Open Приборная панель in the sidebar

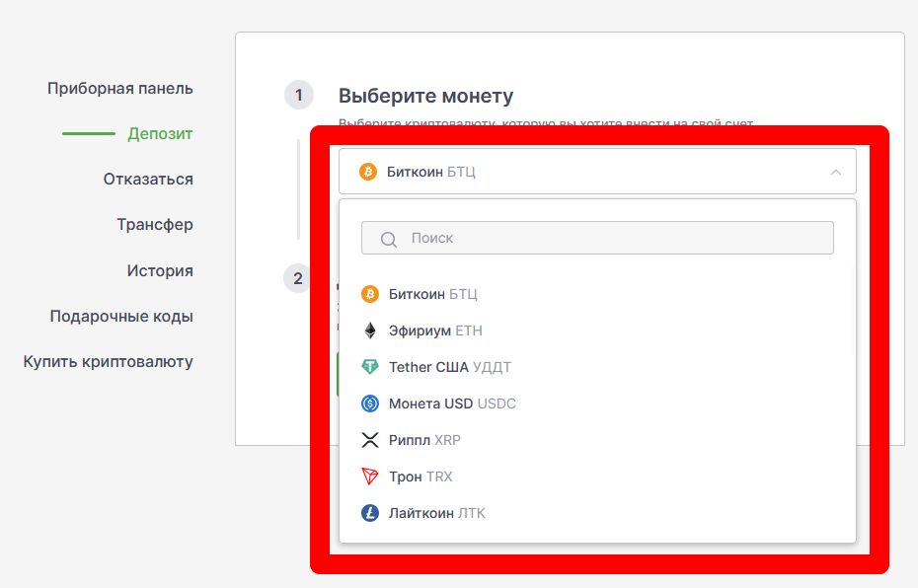[120, 89]
